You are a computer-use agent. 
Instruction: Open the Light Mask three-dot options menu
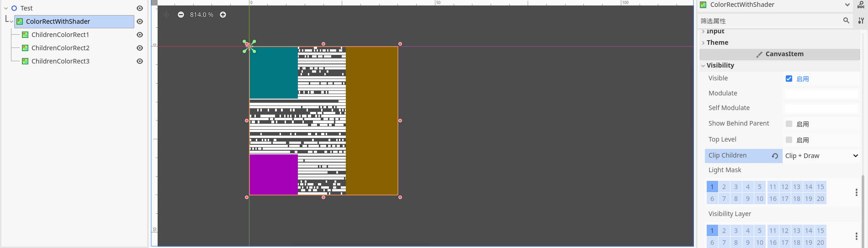point(856,193)
